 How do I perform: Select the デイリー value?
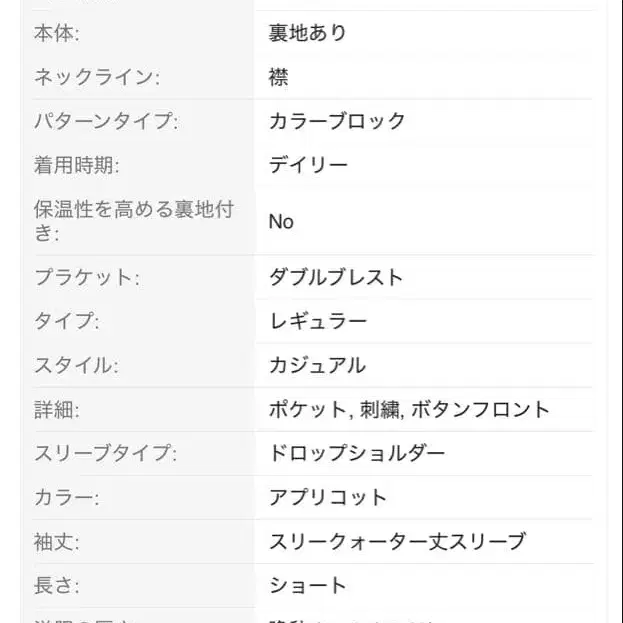click(x=308, y=165)
